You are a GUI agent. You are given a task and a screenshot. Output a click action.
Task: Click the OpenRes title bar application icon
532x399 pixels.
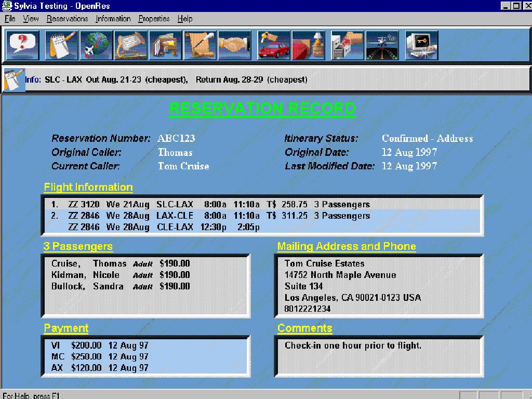click(x=6, y=6)
